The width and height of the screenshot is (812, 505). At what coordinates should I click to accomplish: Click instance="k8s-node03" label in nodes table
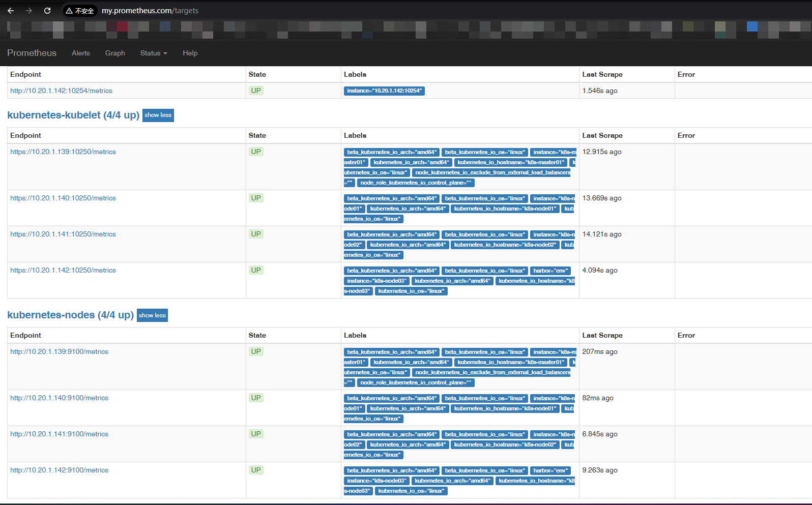376,481
